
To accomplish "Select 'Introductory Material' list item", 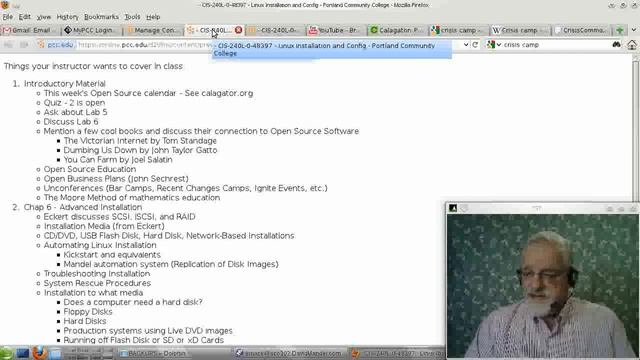I will click(x=64, y=84).
